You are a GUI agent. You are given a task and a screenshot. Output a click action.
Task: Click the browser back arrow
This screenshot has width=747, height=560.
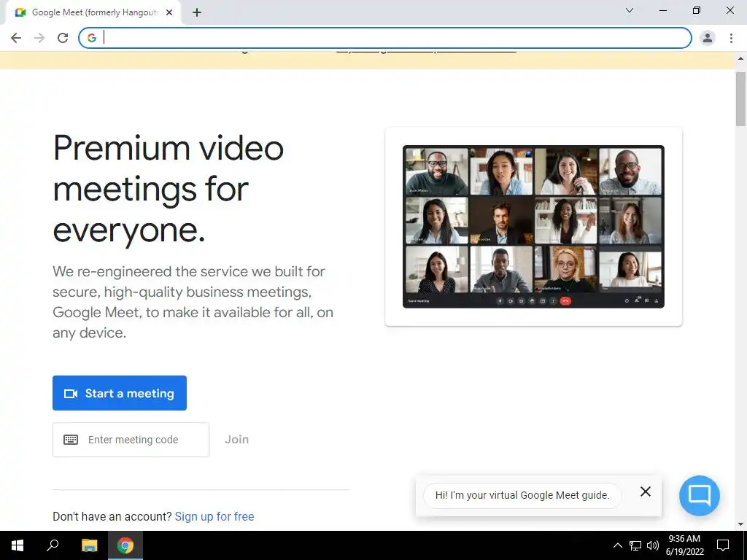pos(16,38)
